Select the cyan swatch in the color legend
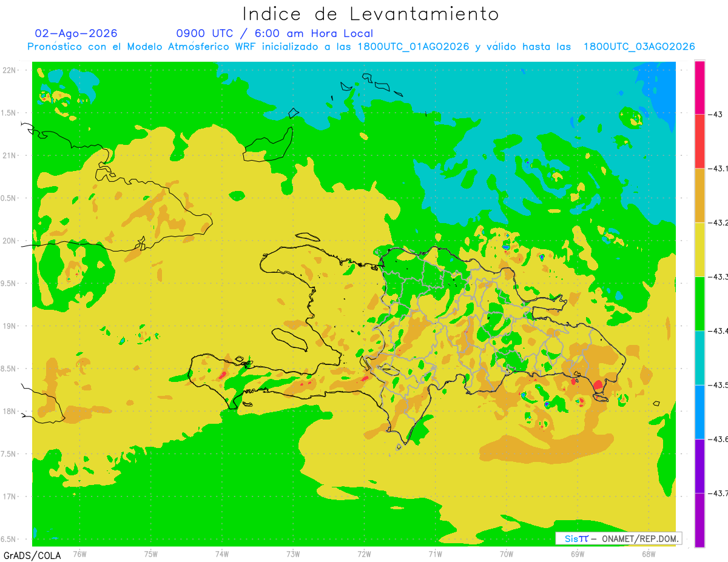The width and height of the screenshot is (728, 562). (x=699, y=358)
